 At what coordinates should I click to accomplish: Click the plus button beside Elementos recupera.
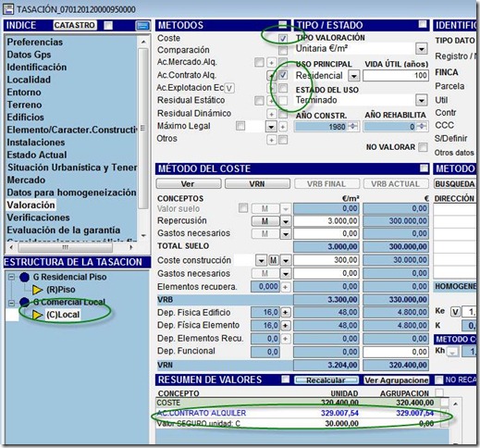click(286, 287)
